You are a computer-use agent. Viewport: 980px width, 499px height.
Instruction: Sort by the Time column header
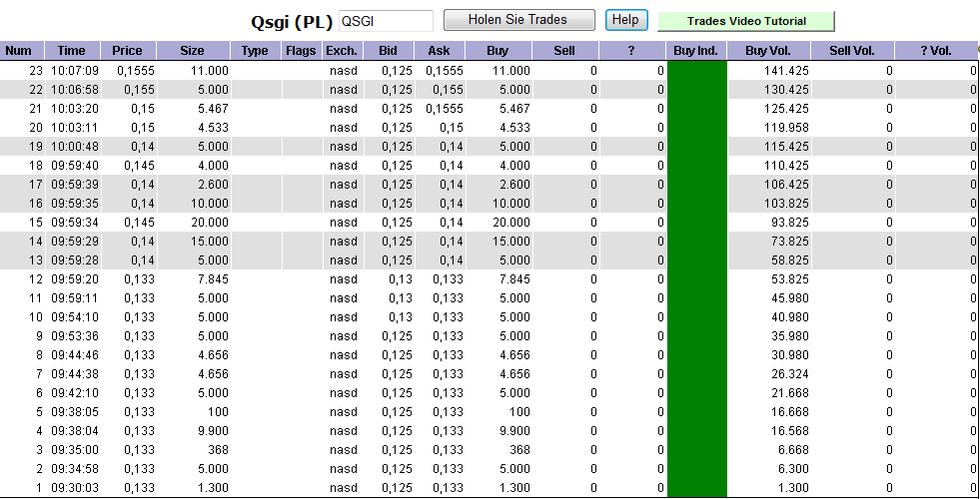click(x=72, y=51)
